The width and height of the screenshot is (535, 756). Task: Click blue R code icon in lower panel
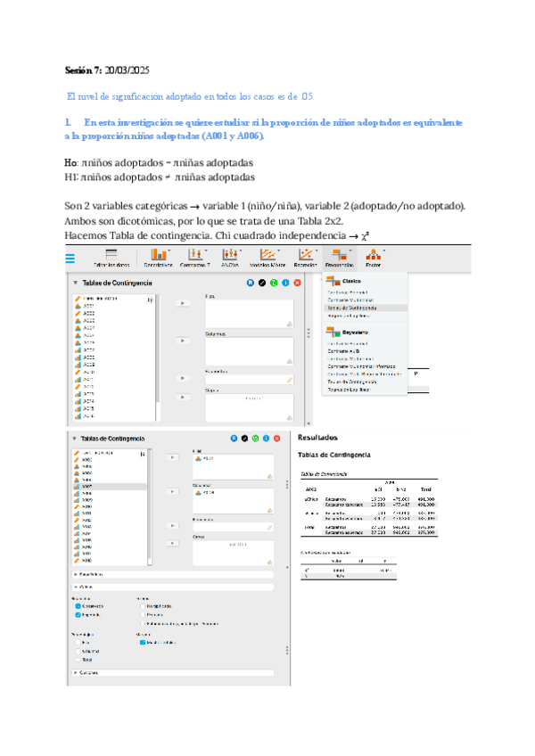[234, 439]
